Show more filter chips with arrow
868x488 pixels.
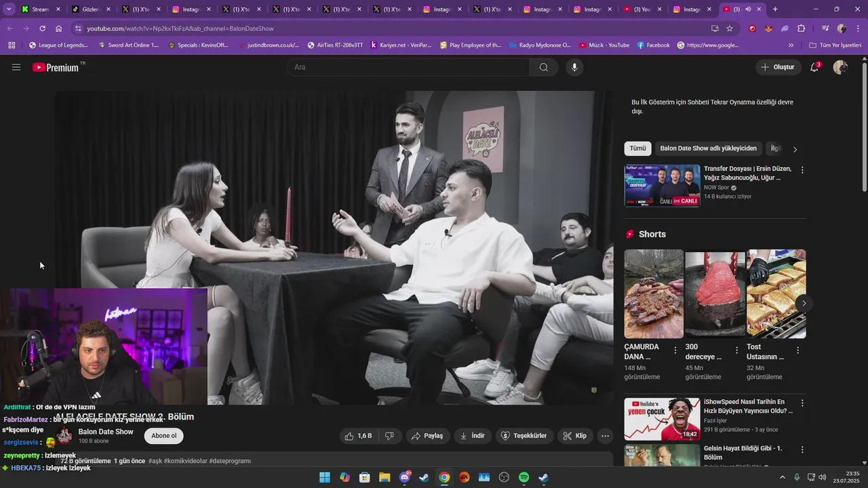pos(795,148)
